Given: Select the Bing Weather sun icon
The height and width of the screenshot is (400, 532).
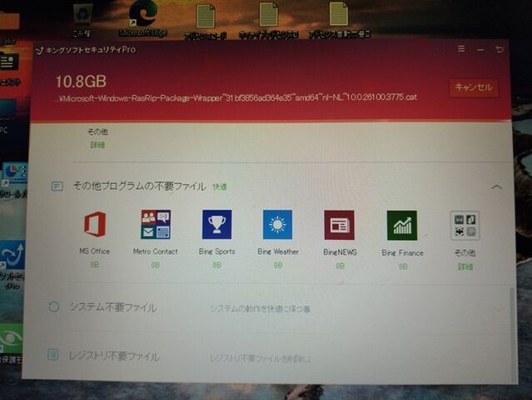Looking at the screenshot, I should 277,224.
